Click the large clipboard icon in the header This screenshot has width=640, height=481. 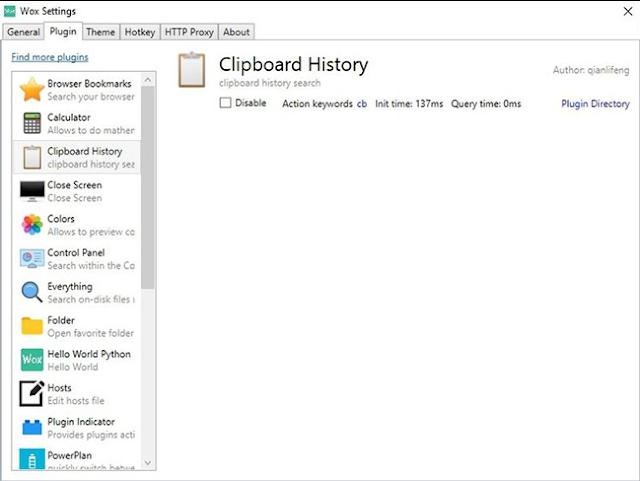191,70
